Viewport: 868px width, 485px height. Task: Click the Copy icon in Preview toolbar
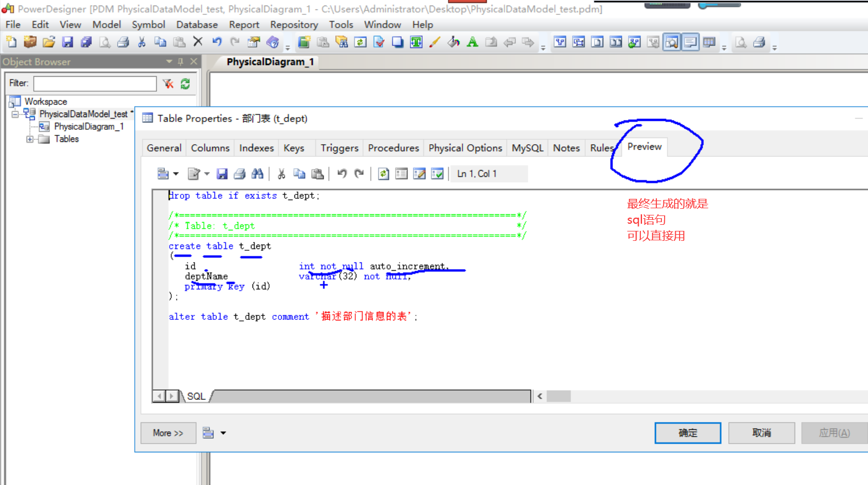point(299,174)
